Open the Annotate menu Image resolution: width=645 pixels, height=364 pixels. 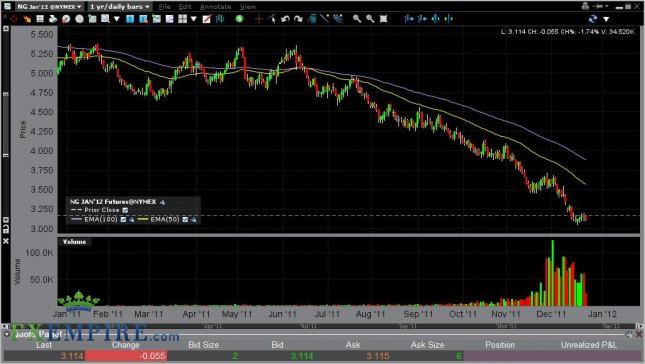click(216, 7)
